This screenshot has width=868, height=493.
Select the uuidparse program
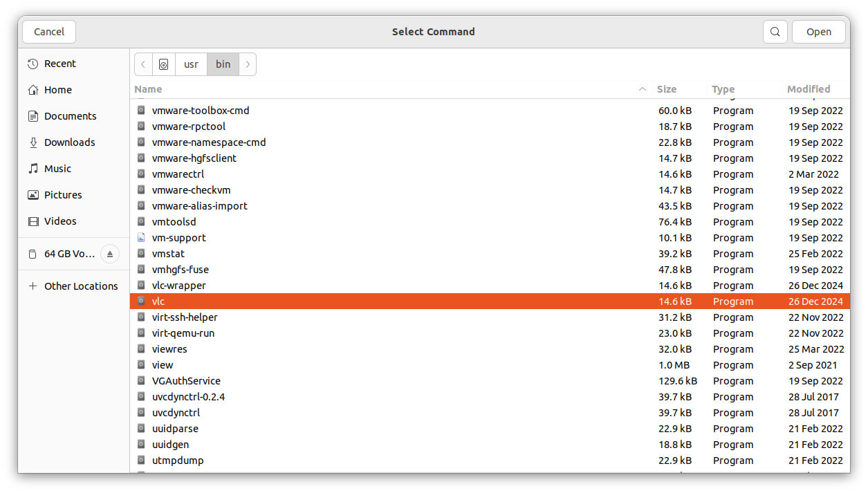(490, 429)
